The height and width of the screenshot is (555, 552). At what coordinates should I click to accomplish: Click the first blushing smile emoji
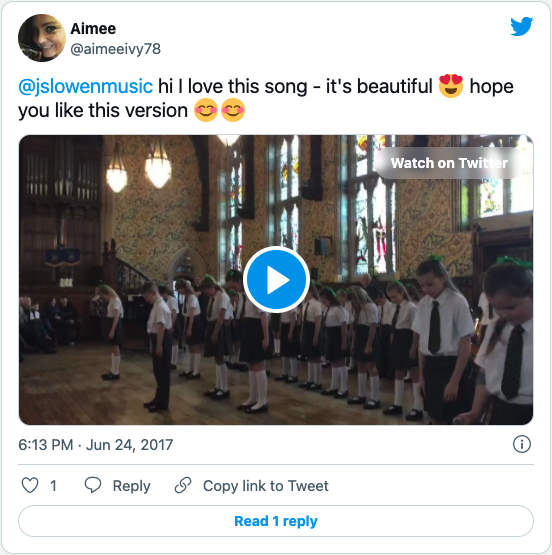(x=206, y=110)
